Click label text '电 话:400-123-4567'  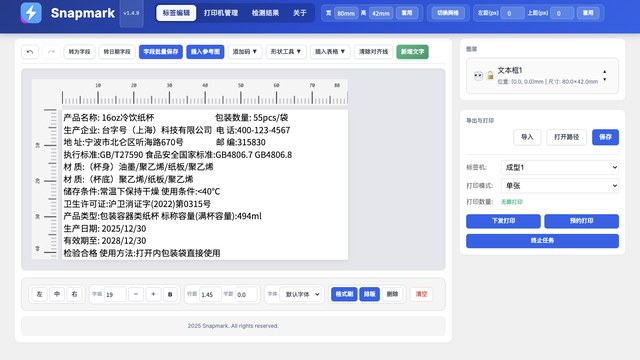tap(253, 130)
